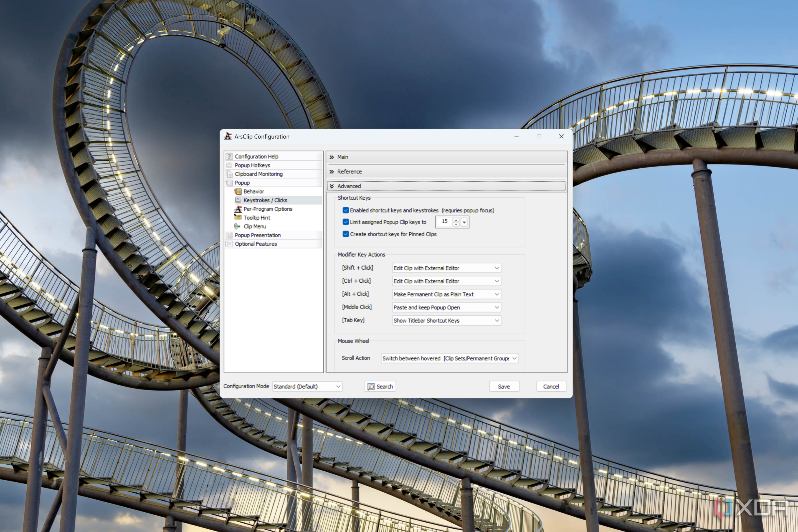Viewport: 798px width, 532px height.
Task: Click the Tooltip Hint icon
Action: (x=238, y=217)
